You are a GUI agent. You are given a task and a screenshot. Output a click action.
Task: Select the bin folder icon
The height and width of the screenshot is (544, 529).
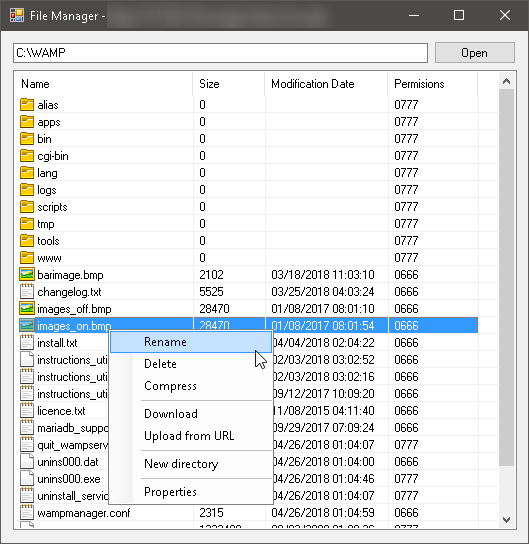(27, 138)
